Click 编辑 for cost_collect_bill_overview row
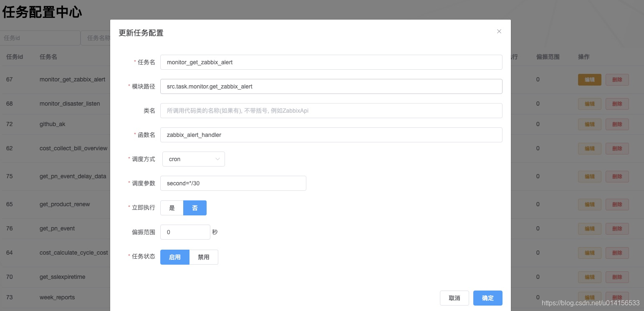Screen dimensions: 644x311 pyautogui.click(x=590, y=149)
